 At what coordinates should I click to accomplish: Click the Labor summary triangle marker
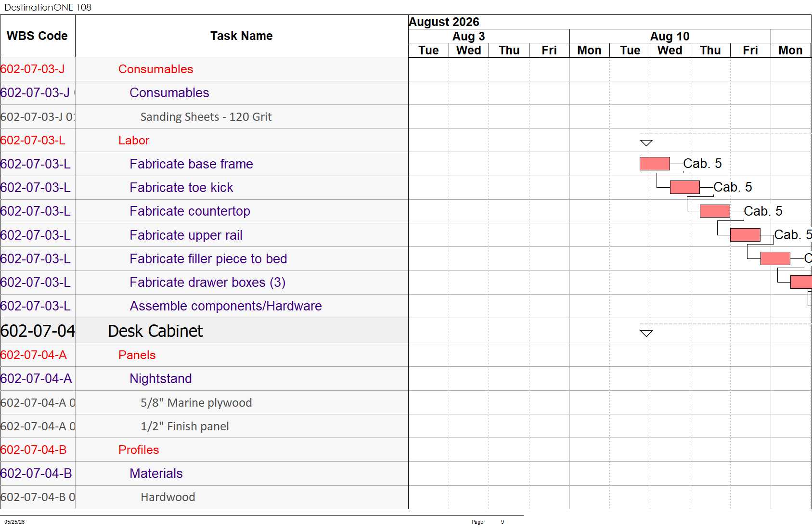pyautogui.click(x=646, y=143)
